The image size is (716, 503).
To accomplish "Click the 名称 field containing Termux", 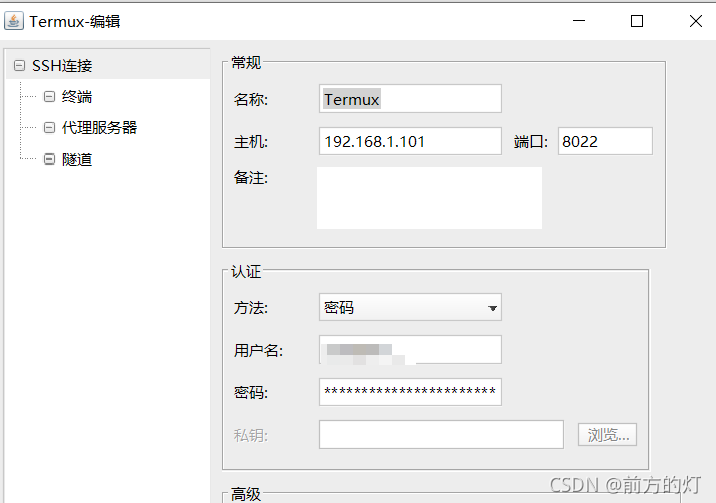I will (x=410, y=99).
